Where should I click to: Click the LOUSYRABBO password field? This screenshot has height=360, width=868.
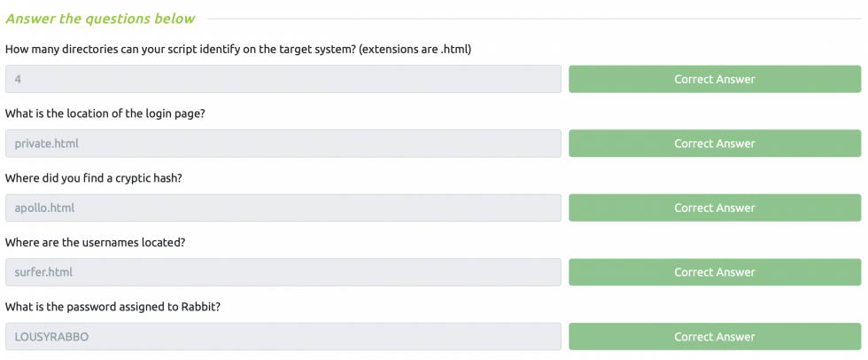click(283, 337)
